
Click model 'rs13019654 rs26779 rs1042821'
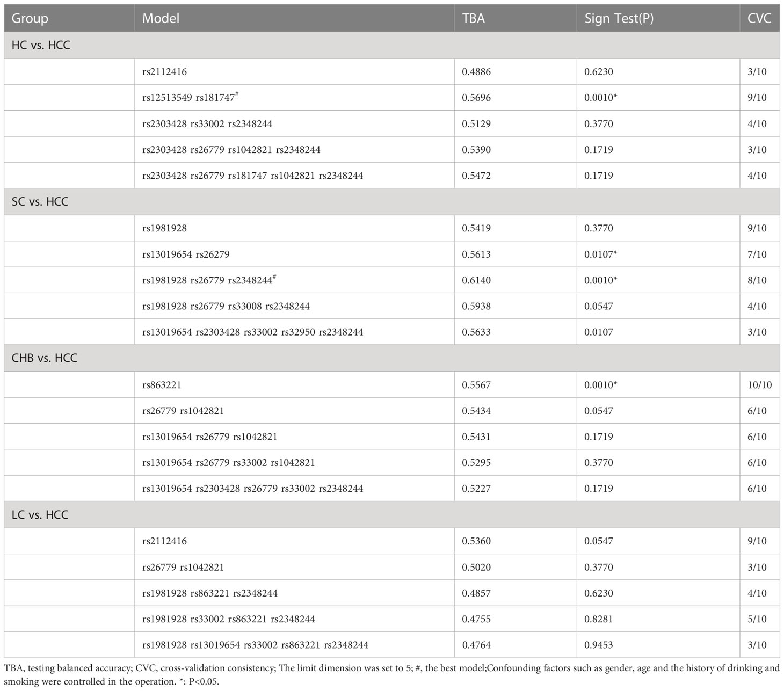[210, 437]
